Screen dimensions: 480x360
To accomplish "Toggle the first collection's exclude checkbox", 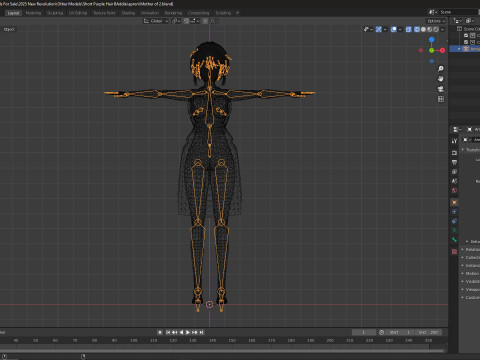I will pos(466,35).
